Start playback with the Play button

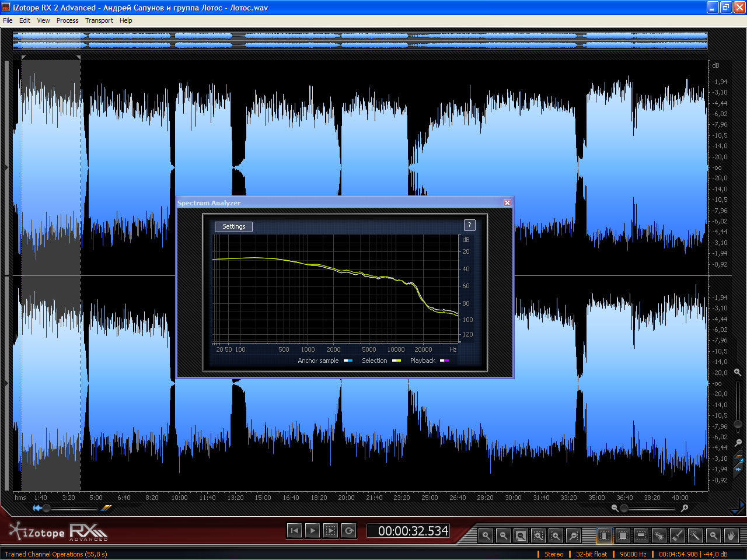[312, 530]
